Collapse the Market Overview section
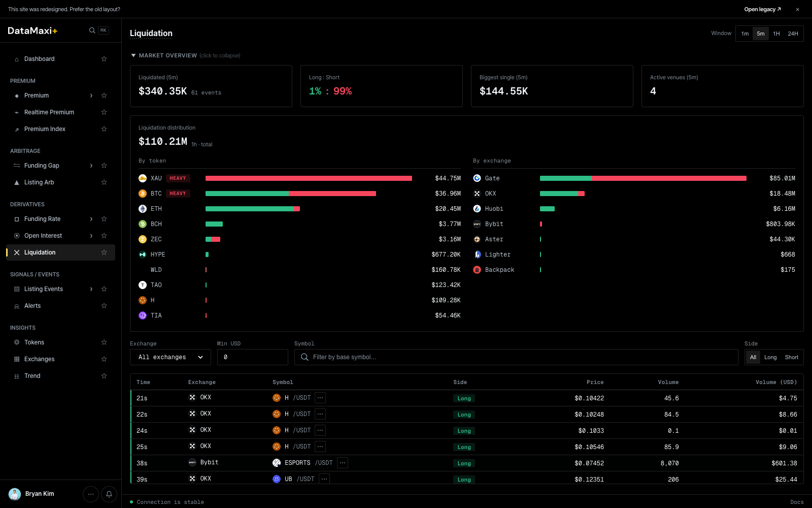 click(185, 55)
